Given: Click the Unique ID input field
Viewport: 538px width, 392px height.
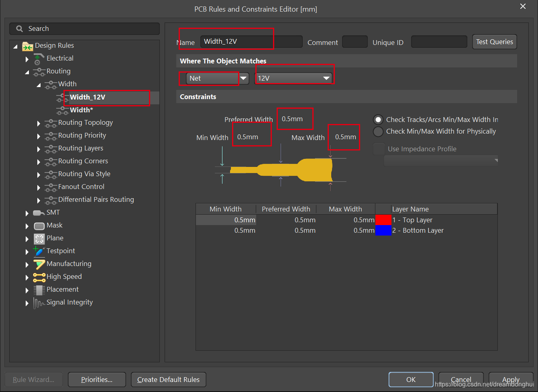Looking at the screenshot, I should [439, 42].
